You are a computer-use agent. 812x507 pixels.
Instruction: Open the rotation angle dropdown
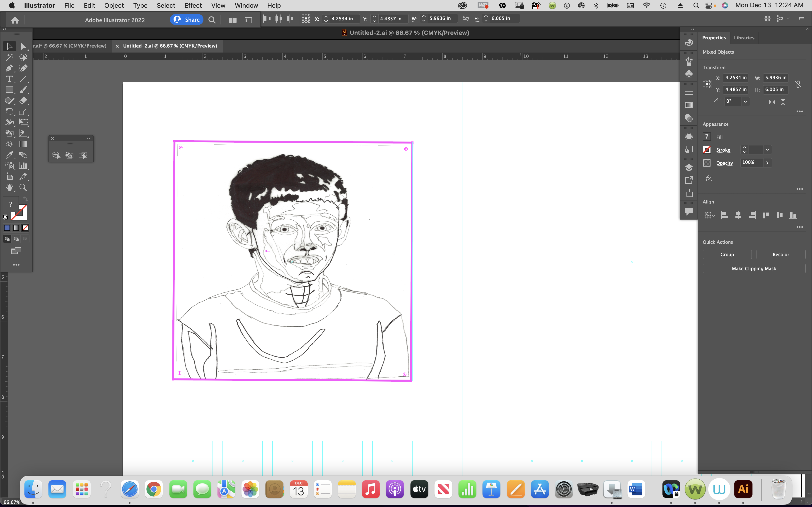tap(745, 101)
